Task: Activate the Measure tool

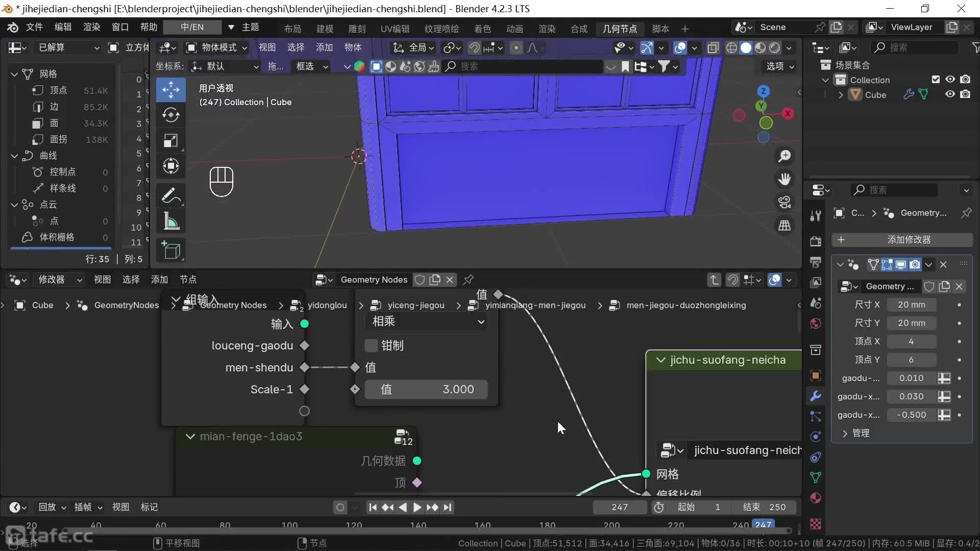Action: pyautogui.click(x=170, y=222)
